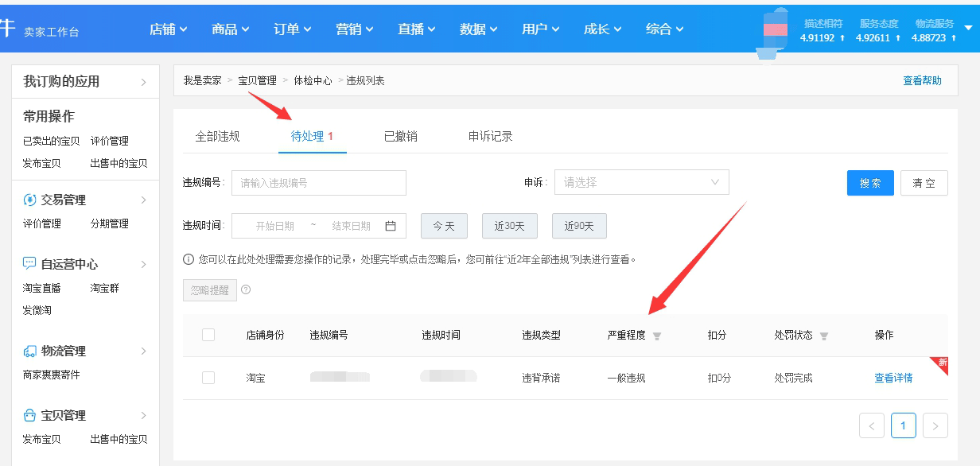The image size is (980, 466).
Task: Expand the 店铺 top navigation menu
Action: click(168, 29)
